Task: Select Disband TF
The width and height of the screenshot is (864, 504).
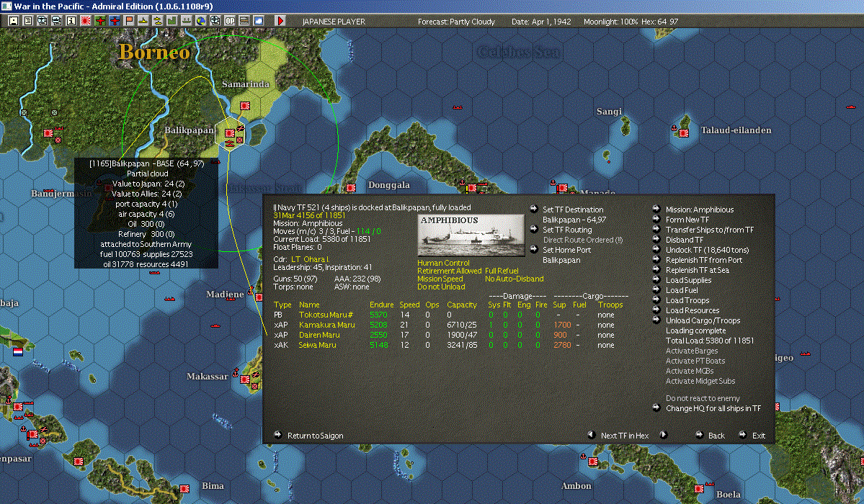Action: click(x=684, y=240)
